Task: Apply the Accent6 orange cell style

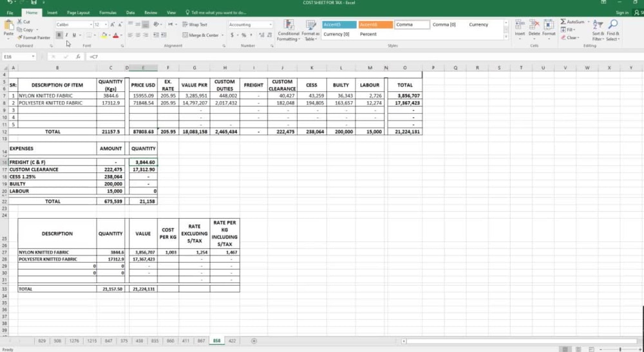Action: [x=375, y=24]
